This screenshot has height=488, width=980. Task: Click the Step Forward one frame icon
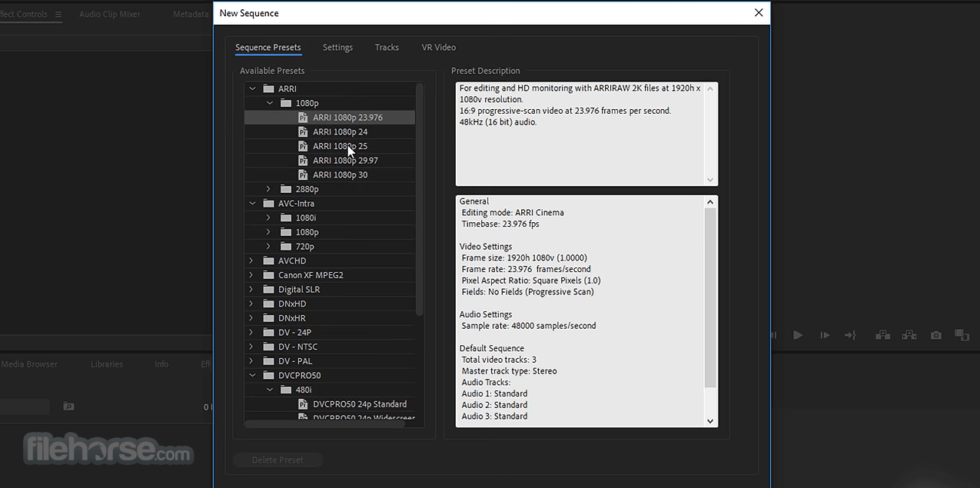coord(825,335)
